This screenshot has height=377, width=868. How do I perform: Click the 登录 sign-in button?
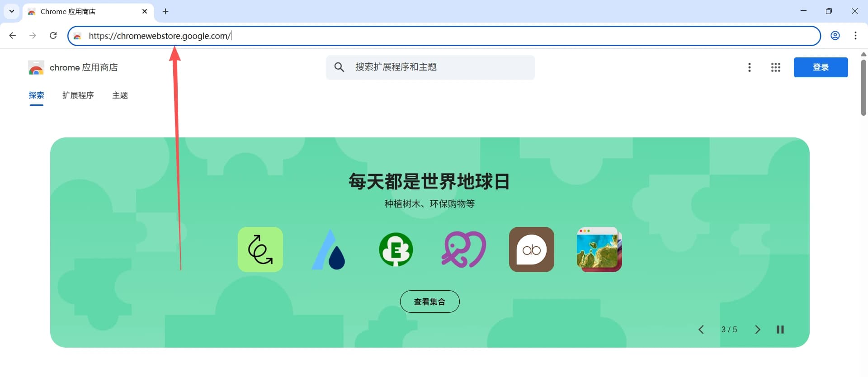[x=821, y=67]
